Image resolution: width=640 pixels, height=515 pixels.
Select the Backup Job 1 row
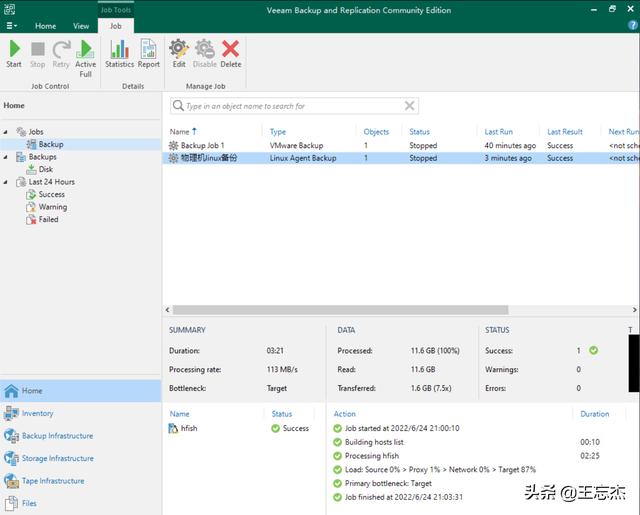click(401, 145)
